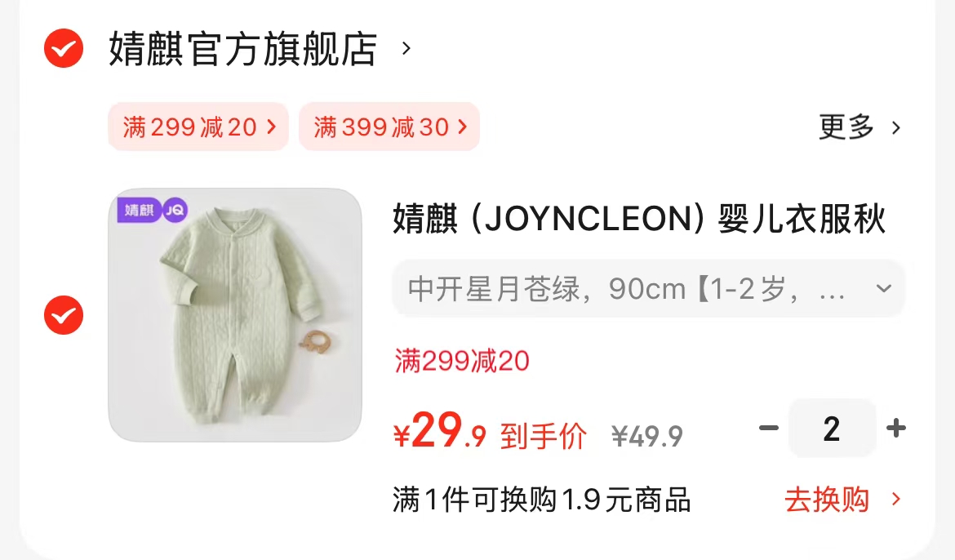
Task: Deselect the baby romper item checkbox
Action: (64, 315)
